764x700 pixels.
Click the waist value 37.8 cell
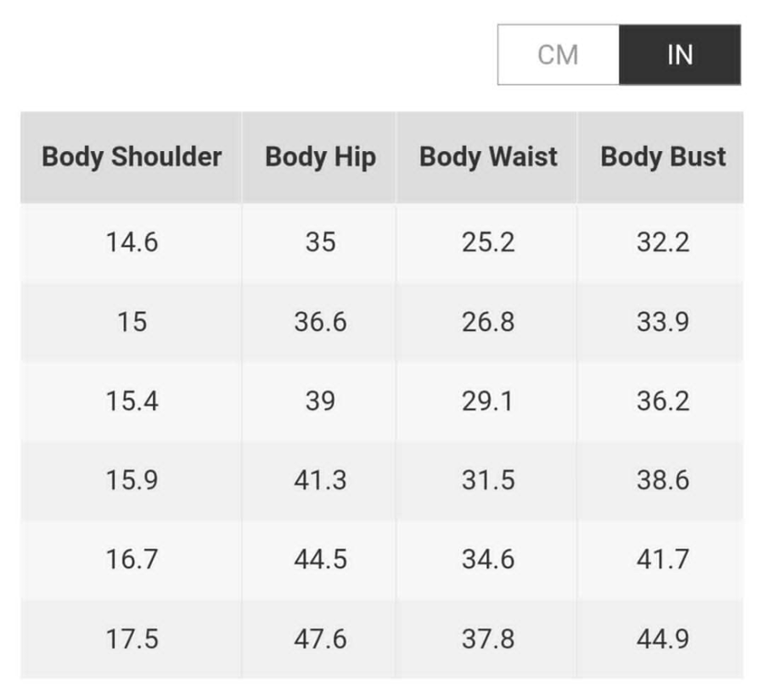[x=486, y=639]
